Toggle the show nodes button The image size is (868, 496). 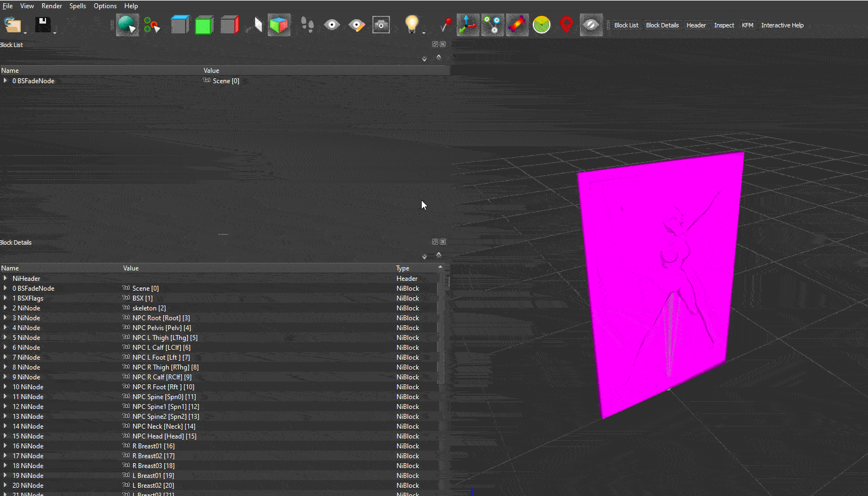pyautogui.click(x=493, y=25)
